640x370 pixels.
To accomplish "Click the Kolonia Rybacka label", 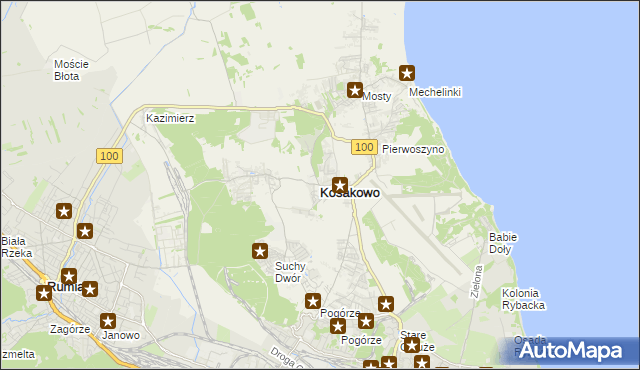I will pos(523,299).
